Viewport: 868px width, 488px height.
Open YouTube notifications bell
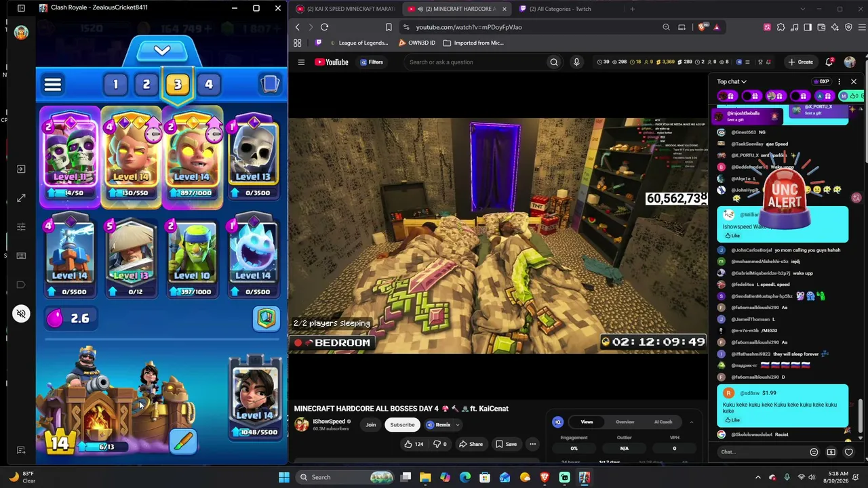(x=829, y=62)
